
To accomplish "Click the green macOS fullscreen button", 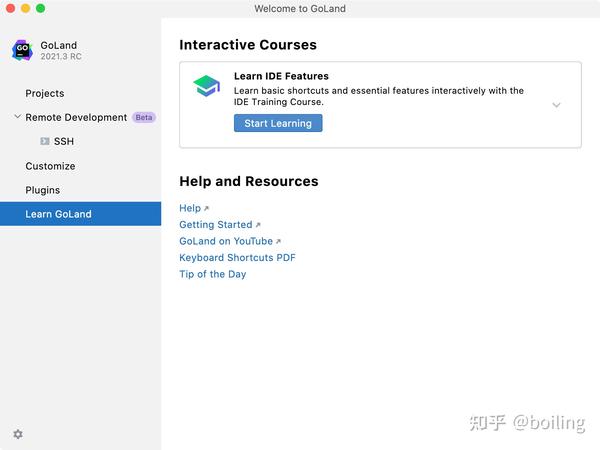I will (x=41, y=8).
